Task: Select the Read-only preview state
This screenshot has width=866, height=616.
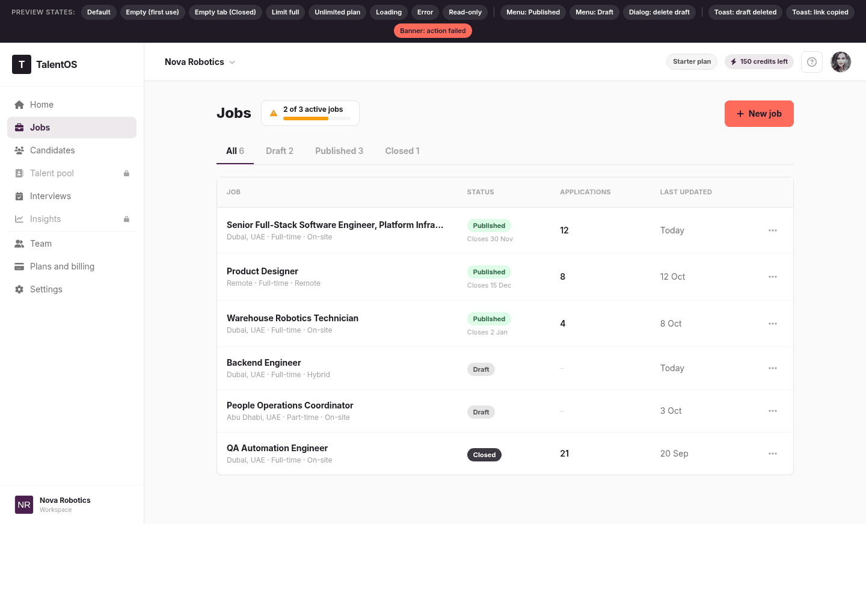Action: pyautogui.click(x=465, y=12)
